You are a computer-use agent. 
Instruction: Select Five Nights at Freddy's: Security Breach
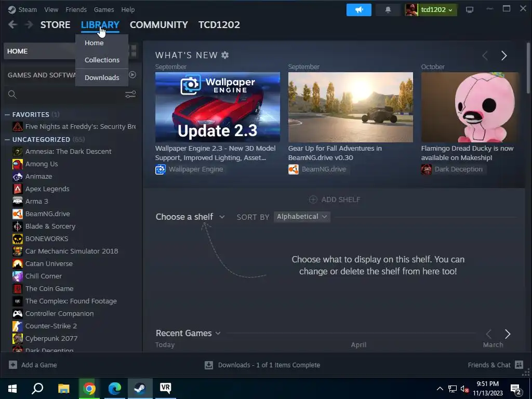[x=74, y=127]
